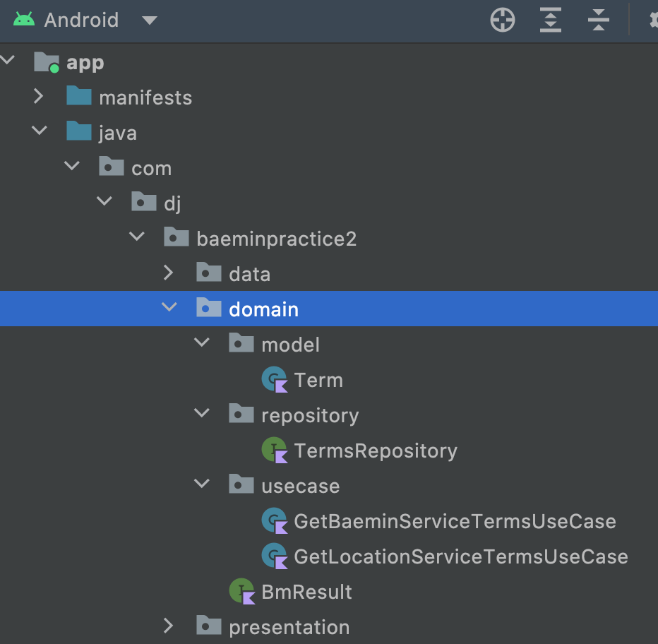Open the Android project view dropdown

click(x=150, y=20)
